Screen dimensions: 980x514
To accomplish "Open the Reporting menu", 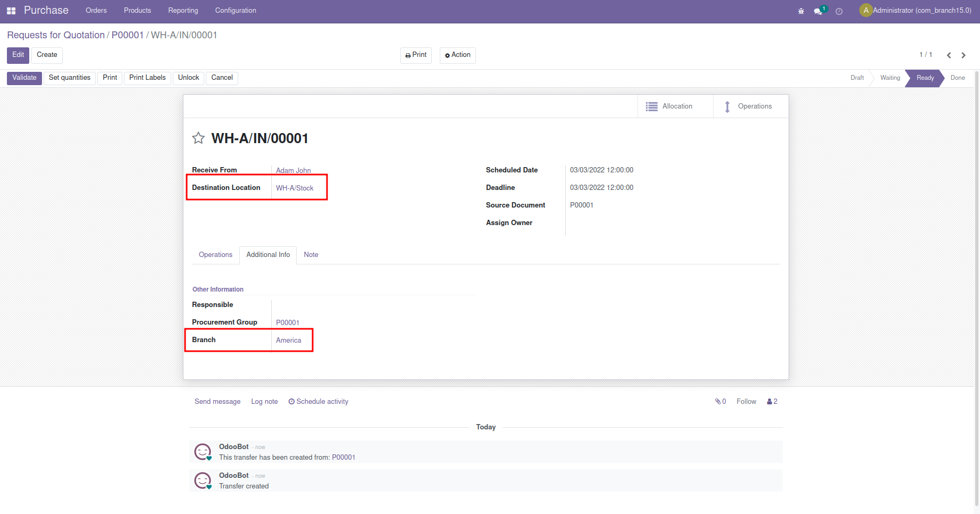I will (x=183, y=11).
